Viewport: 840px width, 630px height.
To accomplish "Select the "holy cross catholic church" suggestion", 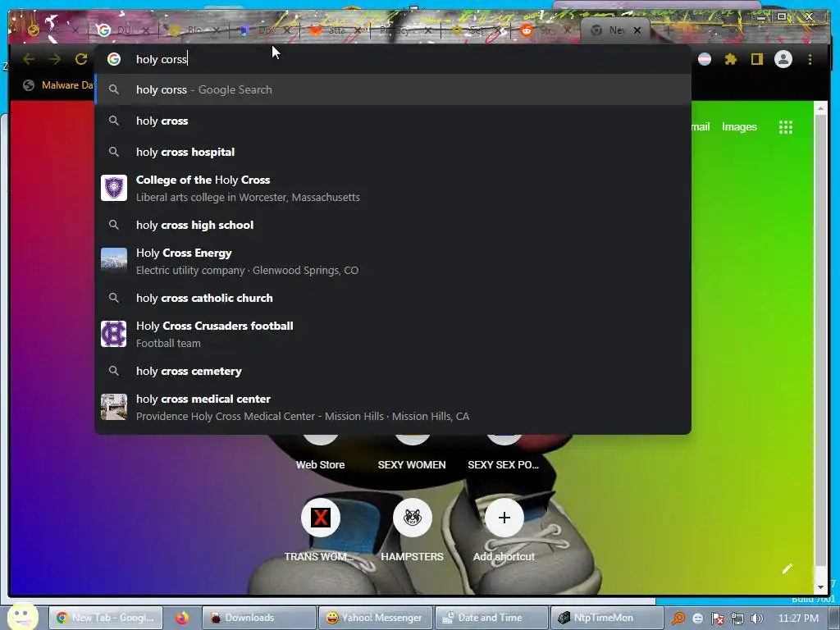I will pyautogui.click(x=393, y=298).
